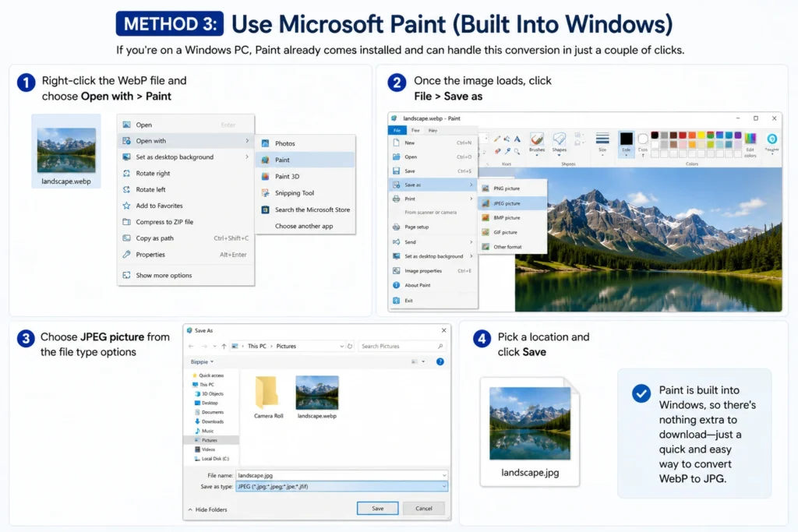Click This PC in address breadcrumb

pos(257,346)
